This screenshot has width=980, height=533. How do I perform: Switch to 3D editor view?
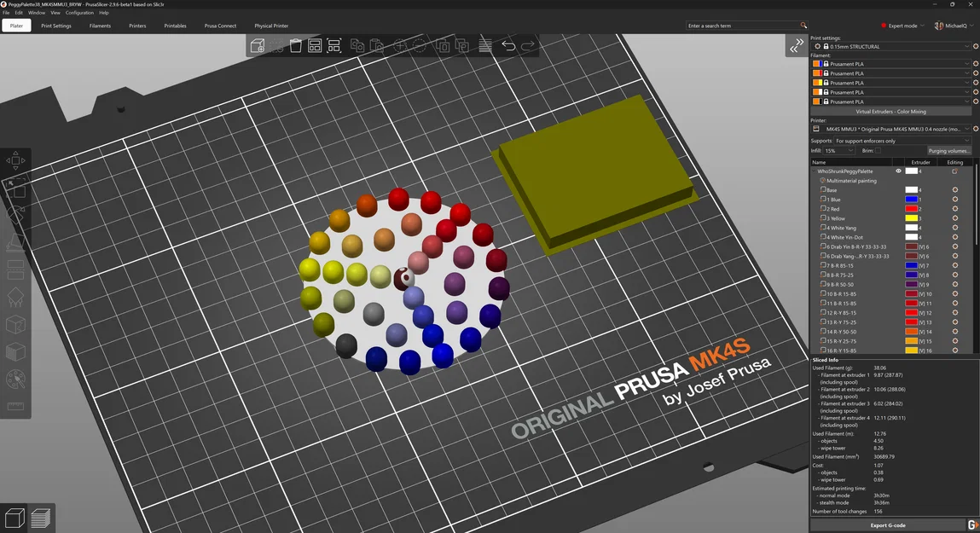[14, 518]
